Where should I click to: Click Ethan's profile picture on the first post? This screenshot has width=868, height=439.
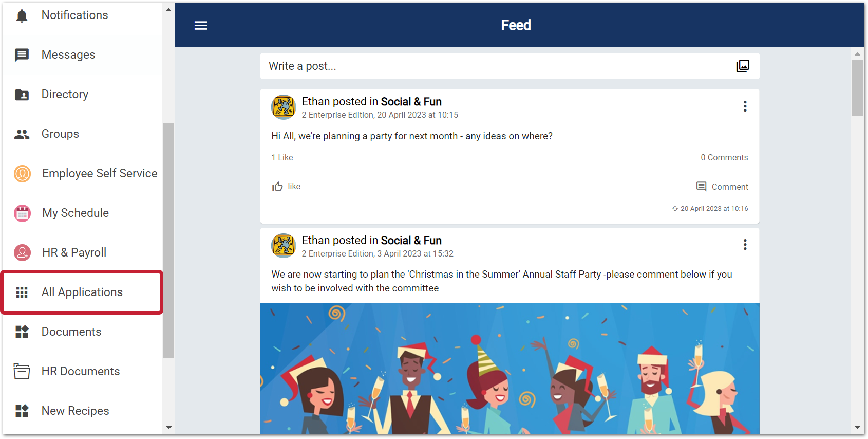point(283,107)
